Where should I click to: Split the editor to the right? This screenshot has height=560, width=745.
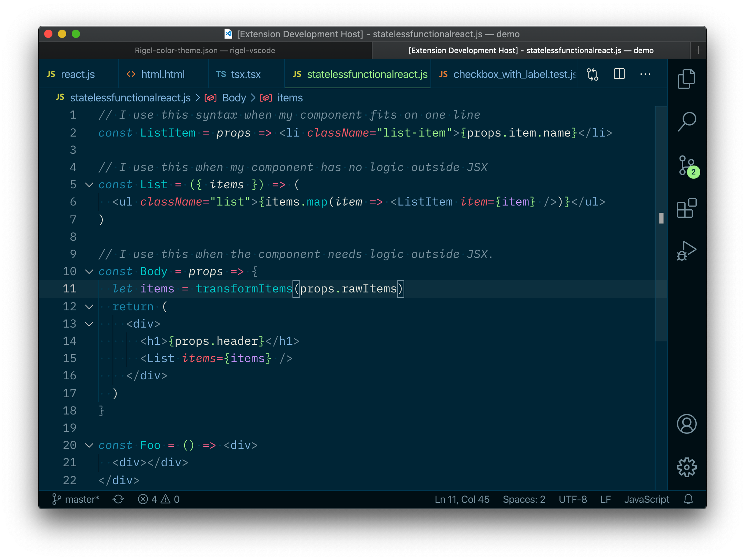coord(619,74)
